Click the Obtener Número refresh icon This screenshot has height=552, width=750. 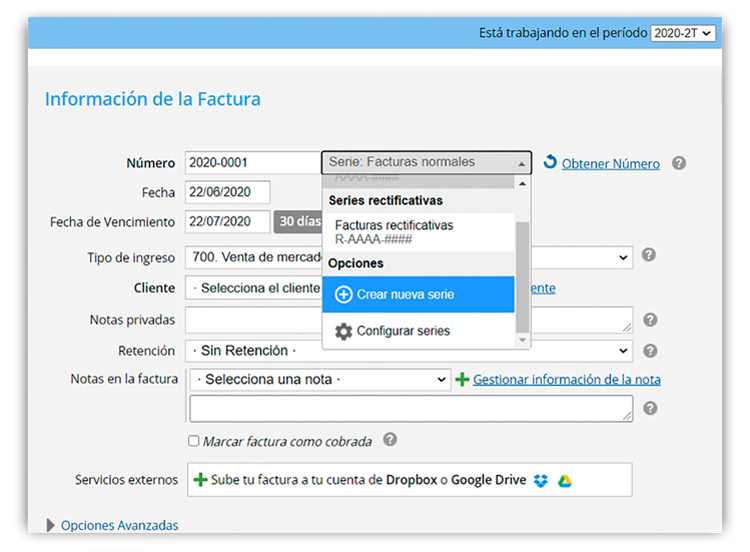(x=550, y=162)
